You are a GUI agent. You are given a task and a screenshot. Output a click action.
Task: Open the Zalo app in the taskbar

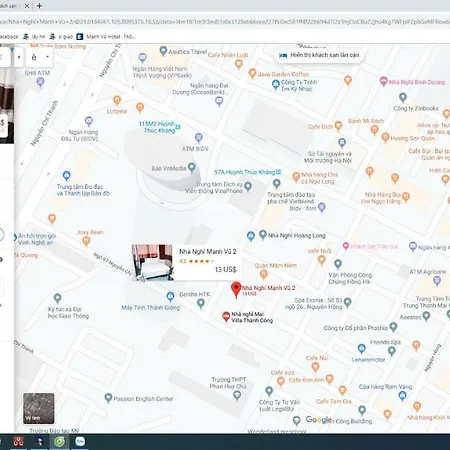[x=80, y=441]
